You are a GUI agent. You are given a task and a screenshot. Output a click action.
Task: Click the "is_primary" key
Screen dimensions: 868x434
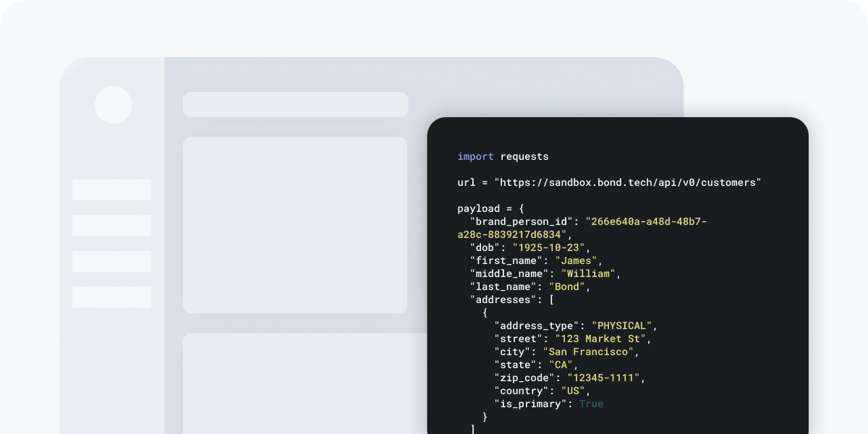pos(531,404)
